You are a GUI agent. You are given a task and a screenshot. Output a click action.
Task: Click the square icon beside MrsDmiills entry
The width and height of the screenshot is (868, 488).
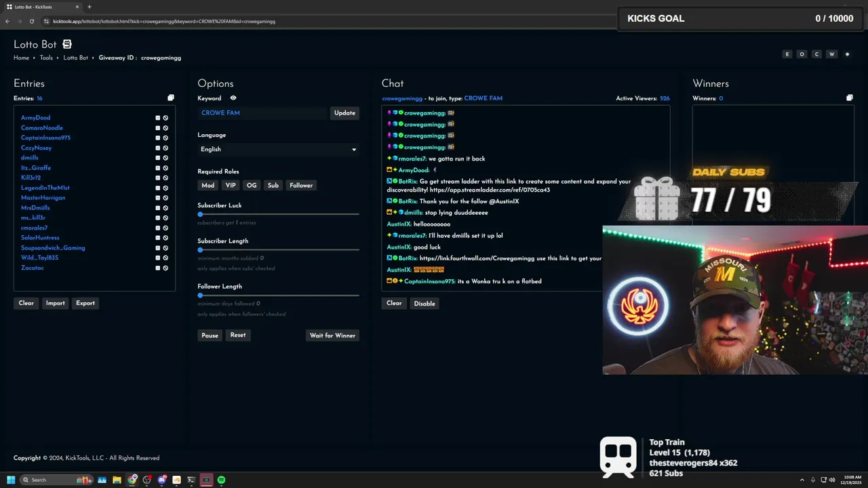click(158, 208)
